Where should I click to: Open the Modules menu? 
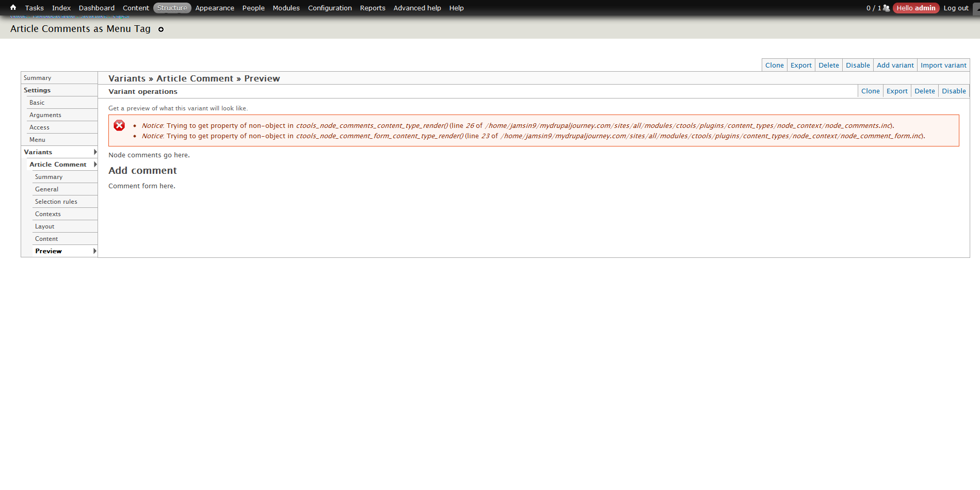pyautogui.click(x=286, y=8)
